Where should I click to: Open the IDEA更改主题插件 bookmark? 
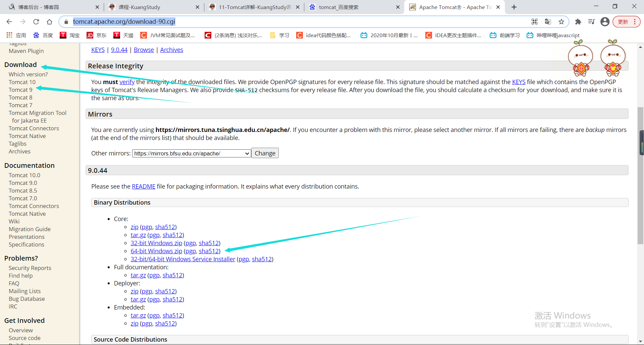tap(453, 35)
